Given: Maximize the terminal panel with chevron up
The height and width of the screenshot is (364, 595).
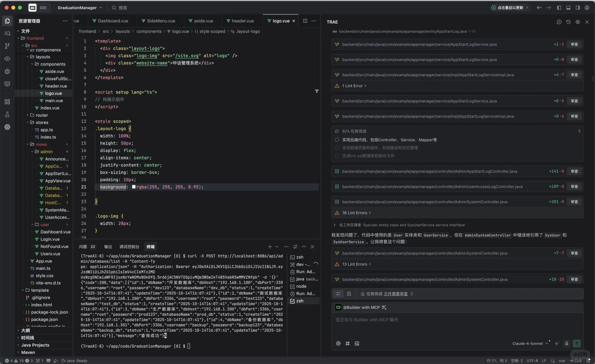Looking at the screenshot, I should pos(304,247).
